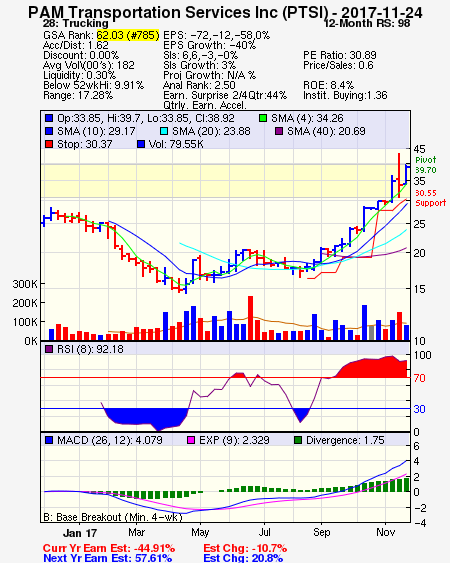Click the 'SMA (4): 34.26' legend text
This screenshot has height=563, width=450.
pos(307,118)
